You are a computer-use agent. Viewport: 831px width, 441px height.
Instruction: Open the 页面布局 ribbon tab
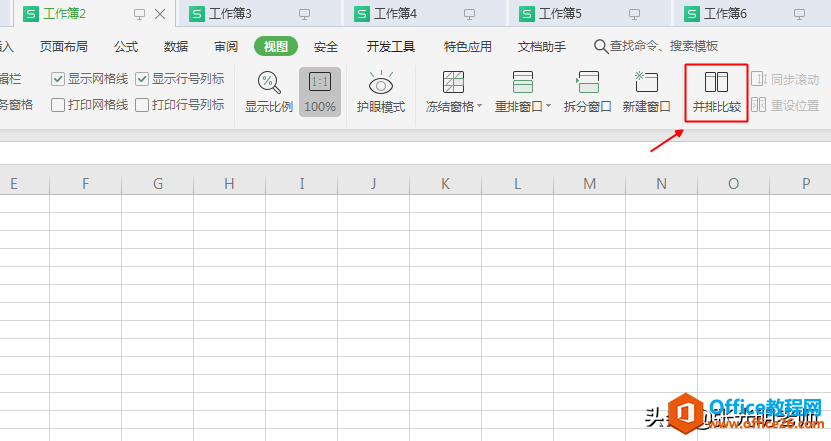[64, 47]
